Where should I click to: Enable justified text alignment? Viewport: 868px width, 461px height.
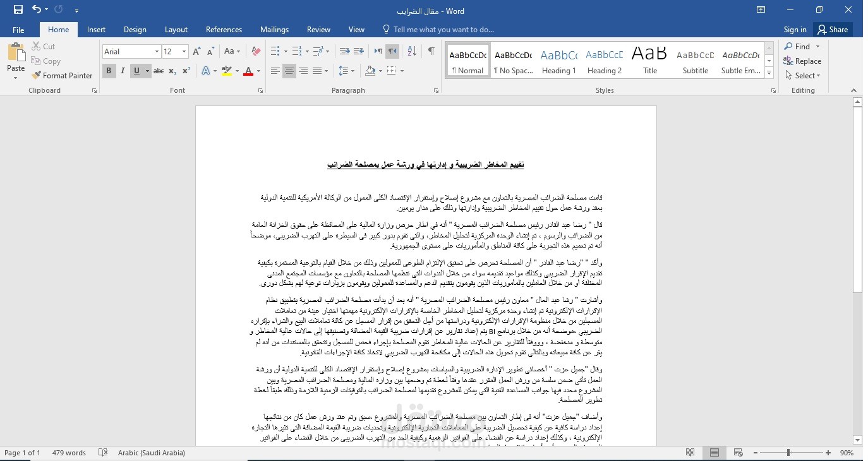tap(317, 71)
